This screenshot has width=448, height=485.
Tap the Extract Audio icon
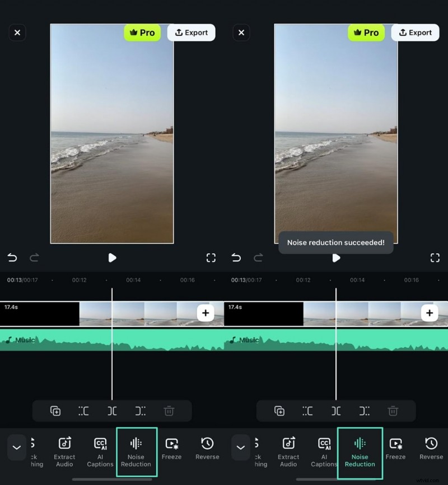point(64,451)
